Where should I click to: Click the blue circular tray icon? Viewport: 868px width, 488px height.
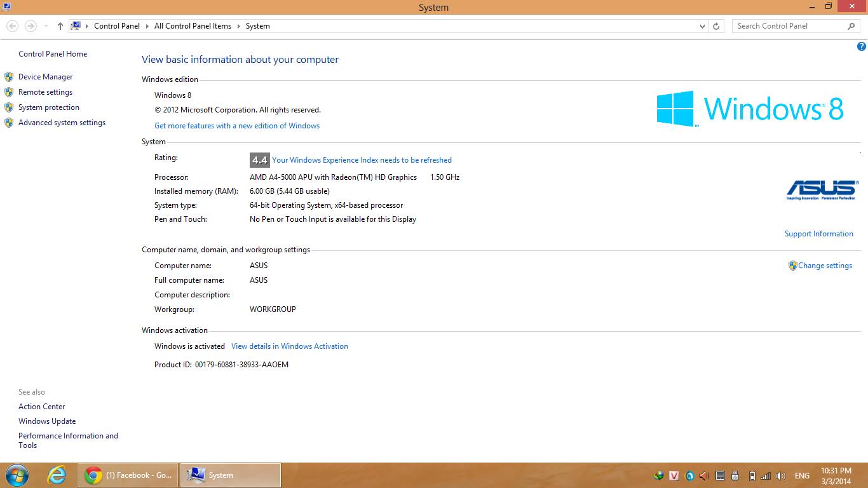click(689, 475)
